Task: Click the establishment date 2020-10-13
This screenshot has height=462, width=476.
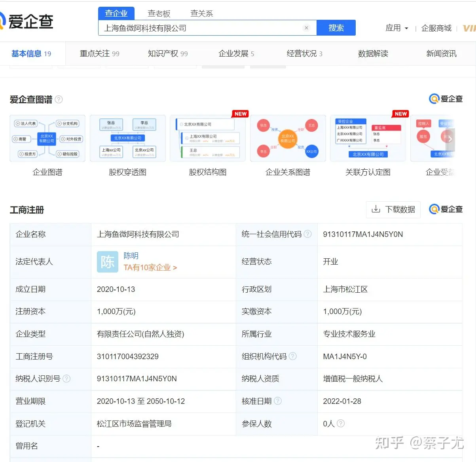Action: (116, 289)
